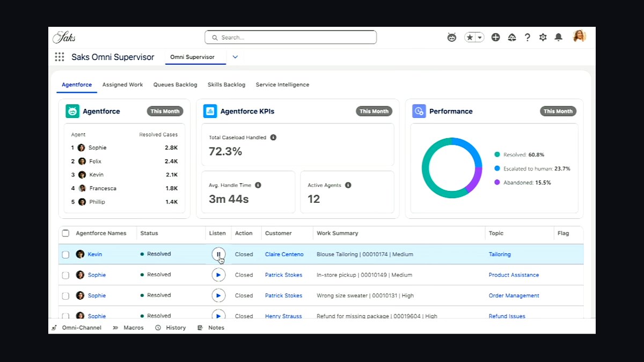Click the Performance card icon

(x=419, y=111)
